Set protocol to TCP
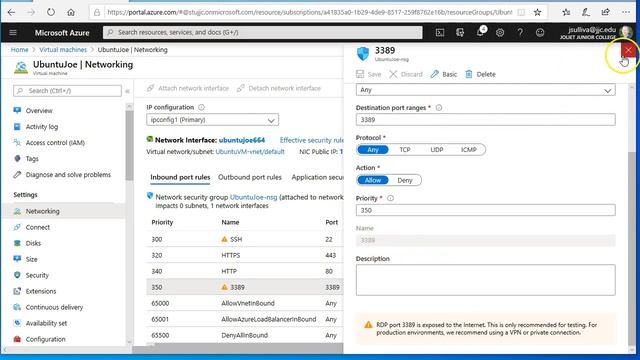 coord(404,150)
